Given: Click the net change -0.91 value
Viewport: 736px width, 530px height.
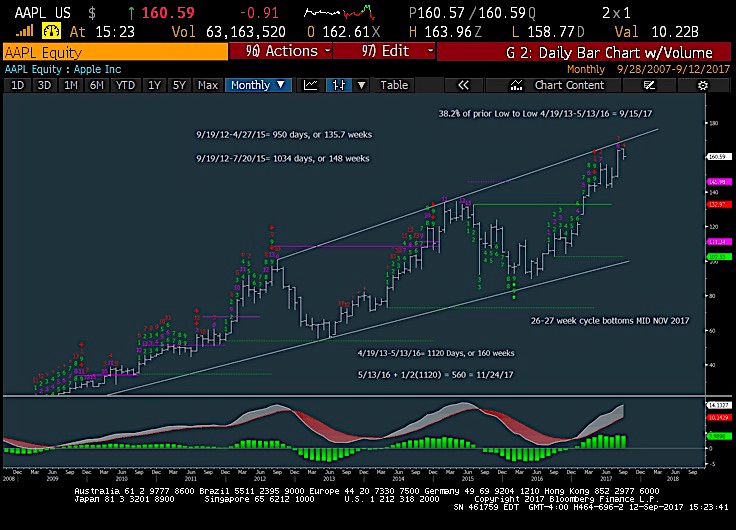Looking at the screenshot, I should pyautogui.click(x=259, y=13).
